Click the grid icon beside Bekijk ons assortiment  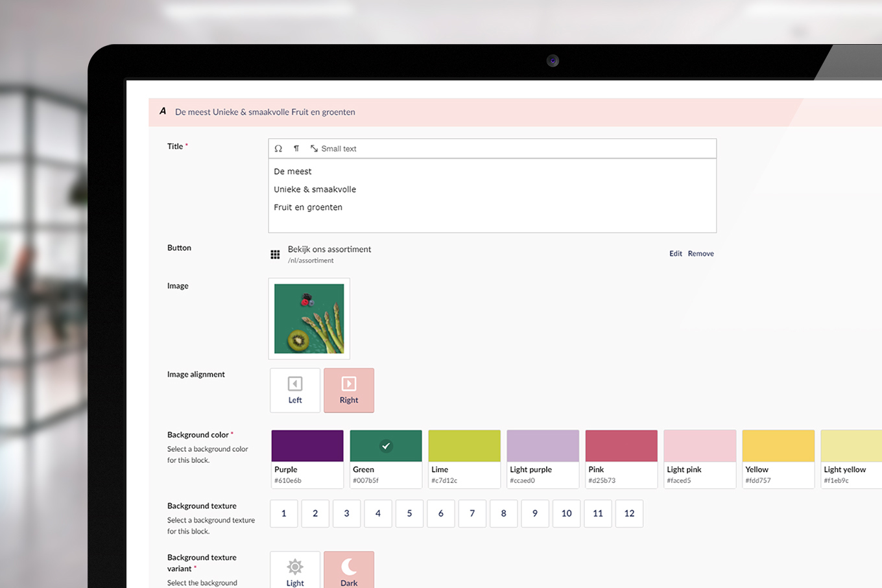click(x=275, y=255)
